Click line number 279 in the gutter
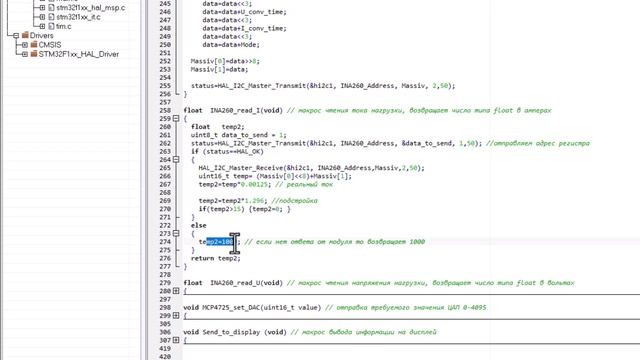 [x=165, y=283]
